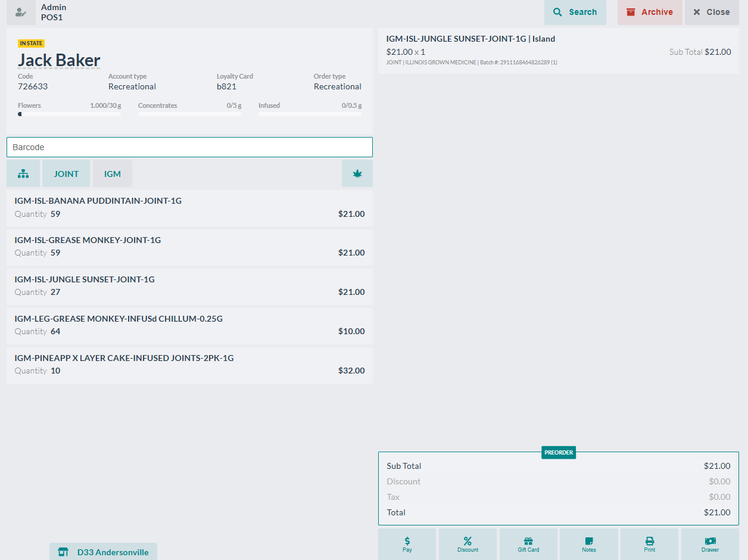Add IGM-ISL-BANANA PUDDINTAIN-JOINT-1G to order
Viewport: 748px width, 560px height.
click(x=189, y=208)
